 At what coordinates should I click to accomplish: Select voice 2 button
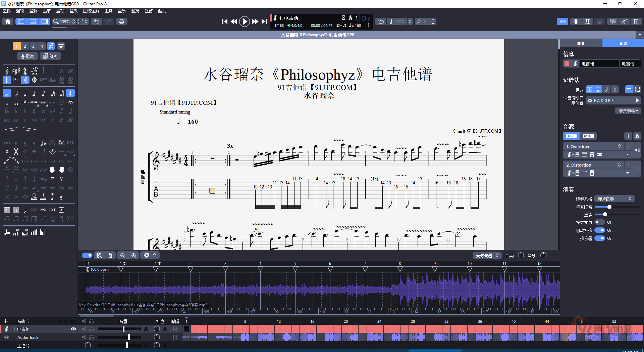tap(25, 46)
